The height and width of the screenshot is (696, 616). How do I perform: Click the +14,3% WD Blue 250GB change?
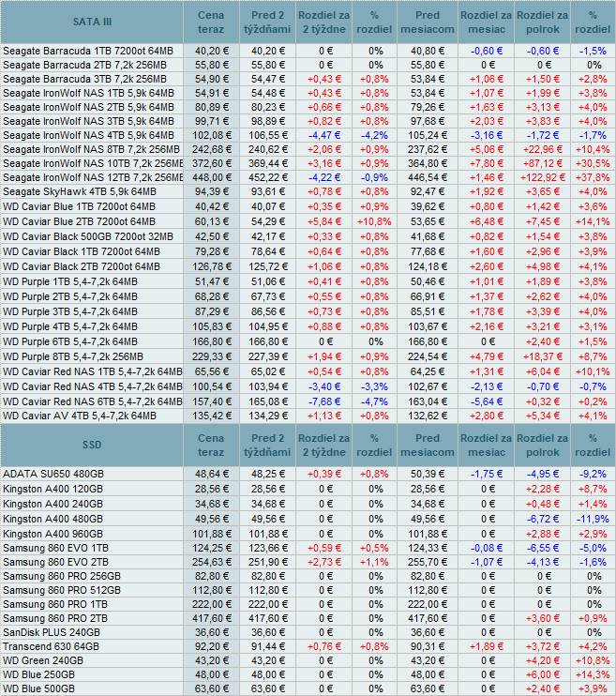[x=593, y=675]
